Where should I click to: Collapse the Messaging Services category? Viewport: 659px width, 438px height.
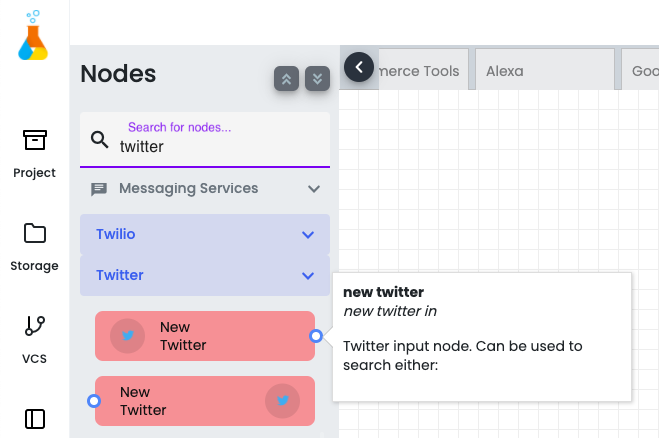click(x=314, y=189)
